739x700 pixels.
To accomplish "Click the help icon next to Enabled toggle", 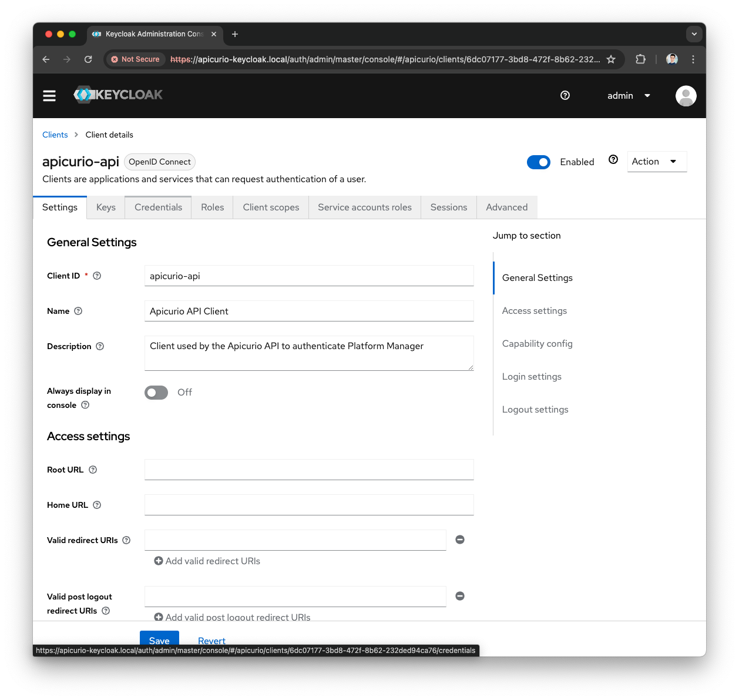I will point(613,159).
